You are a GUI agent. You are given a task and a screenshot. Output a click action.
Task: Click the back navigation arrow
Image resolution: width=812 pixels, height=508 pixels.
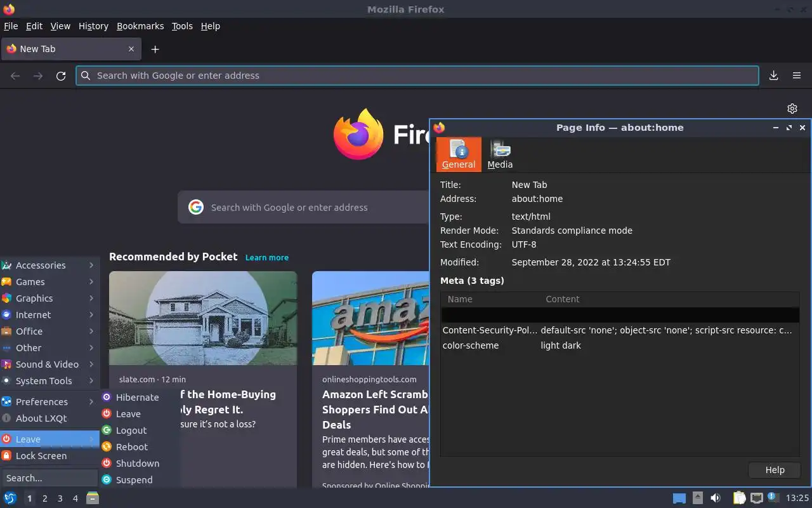[15, 76]
